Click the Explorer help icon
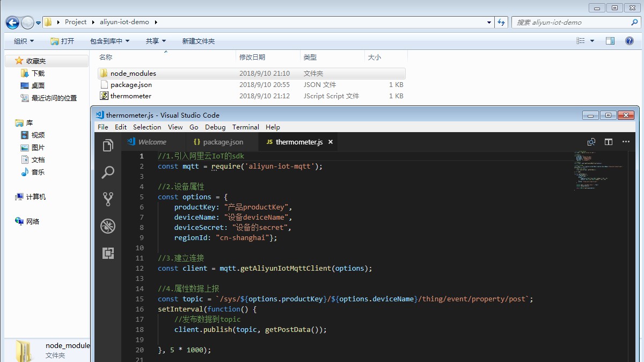 [x=630, y=41]
